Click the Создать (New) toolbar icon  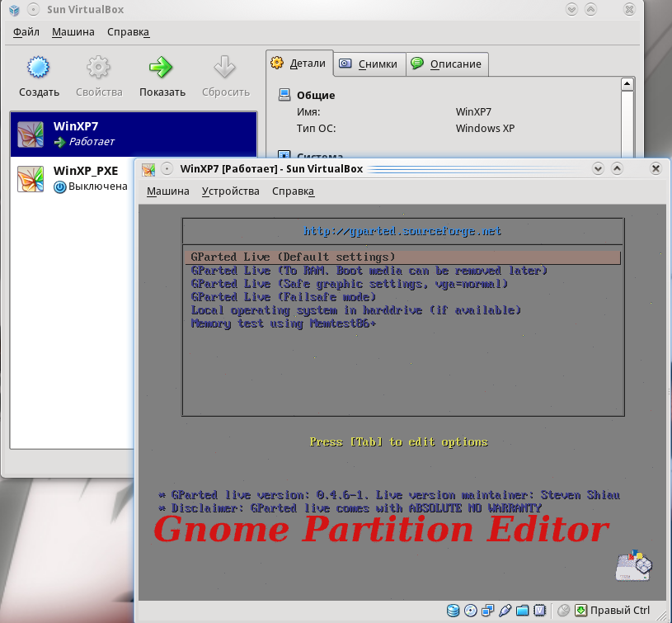click(38, 67)
